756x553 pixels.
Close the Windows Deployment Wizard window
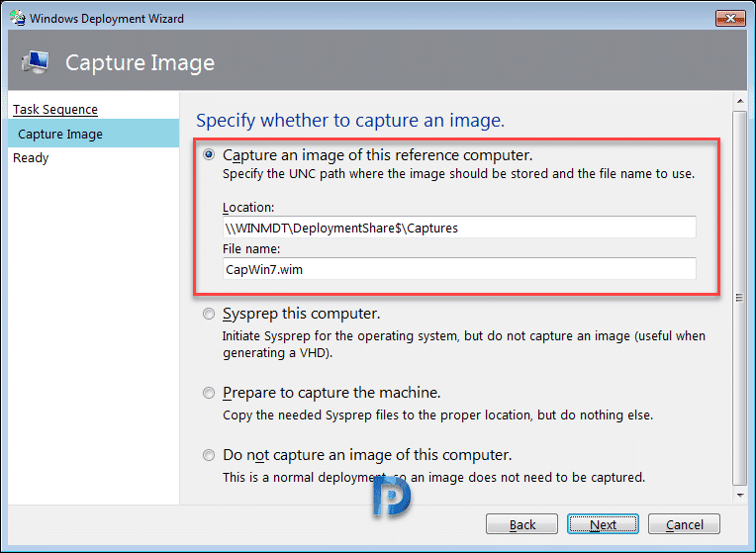(x=730, y=19)
